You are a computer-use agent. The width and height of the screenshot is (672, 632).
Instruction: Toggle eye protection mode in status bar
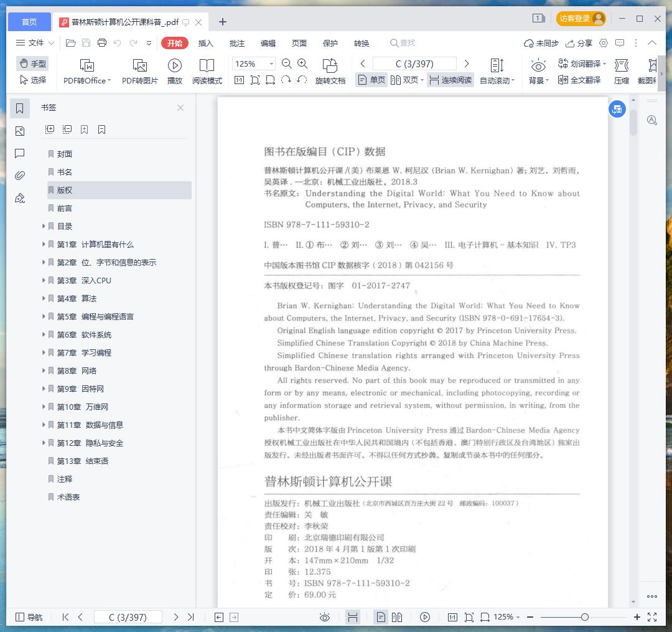pos(325,617)
